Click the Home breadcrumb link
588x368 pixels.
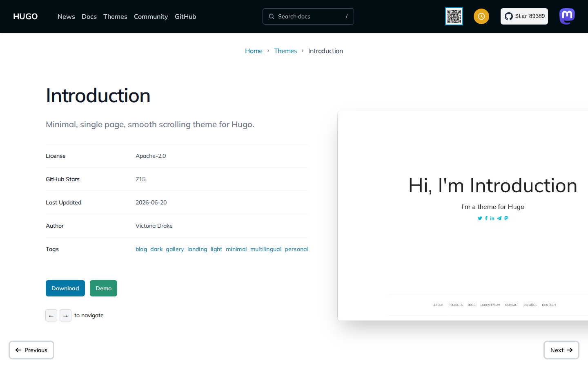click(x=254, y=51)
